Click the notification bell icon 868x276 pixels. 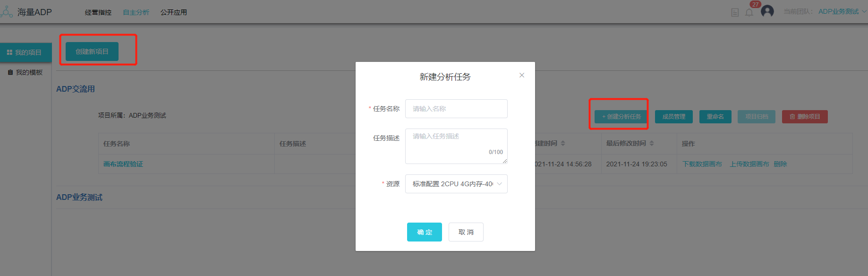click(749, 13)
